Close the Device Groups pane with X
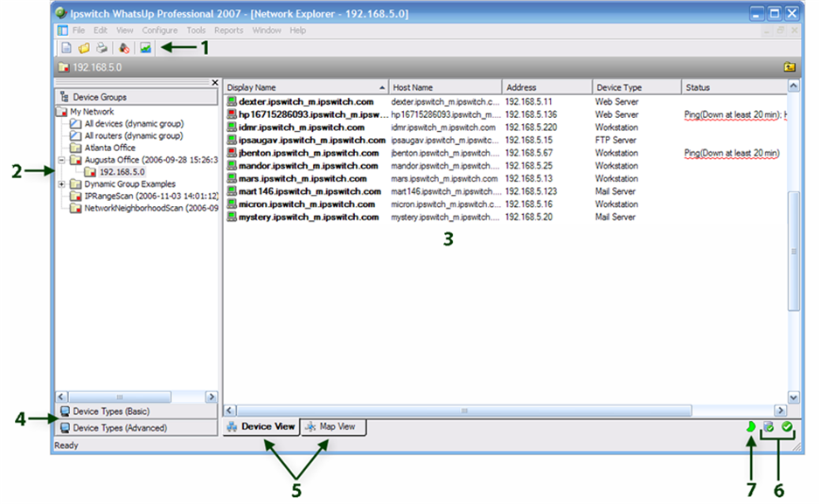The width and height of the screenshot is (821, 504). coord(215,83)
